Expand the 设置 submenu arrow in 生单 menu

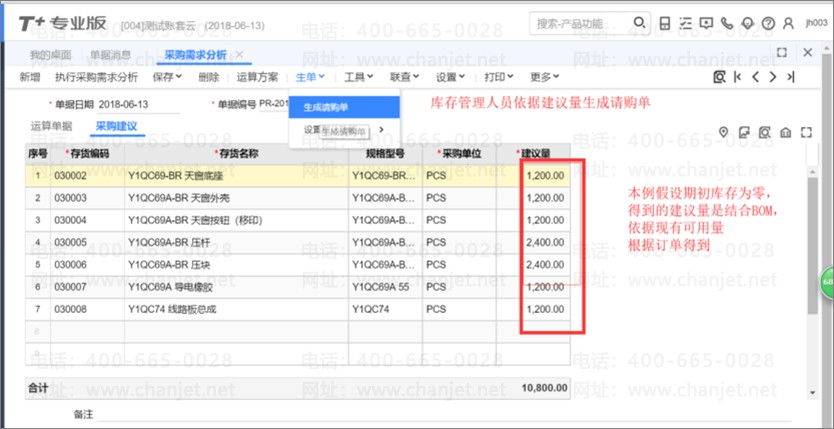click(381, 129)
